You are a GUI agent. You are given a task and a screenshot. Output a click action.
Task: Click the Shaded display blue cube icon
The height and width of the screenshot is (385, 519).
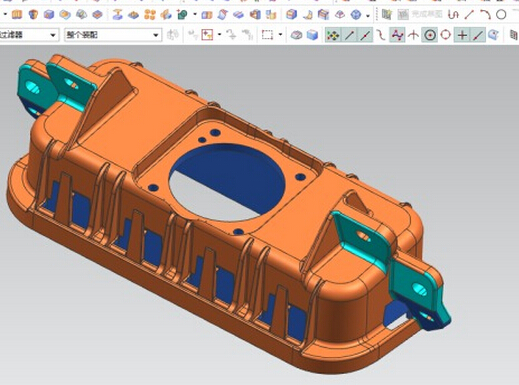[312, 35]
